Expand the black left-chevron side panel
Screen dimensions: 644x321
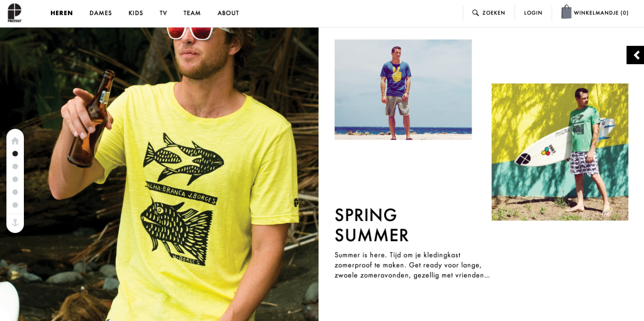pyautogui.click(x=635, y=55)
